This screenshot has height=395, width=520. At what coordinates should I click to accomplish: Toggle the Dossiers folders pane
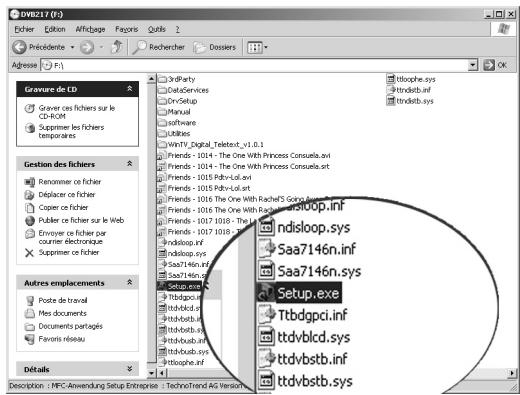(215, 47)
